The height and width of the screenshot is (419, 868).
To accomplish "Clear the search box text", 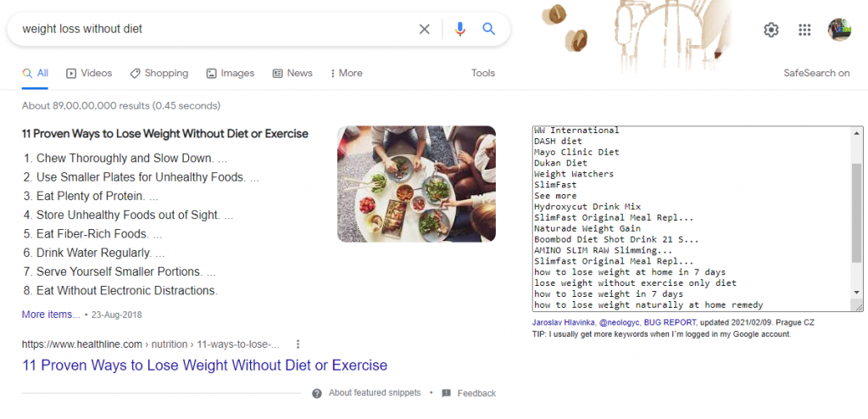I will point(425,29).
